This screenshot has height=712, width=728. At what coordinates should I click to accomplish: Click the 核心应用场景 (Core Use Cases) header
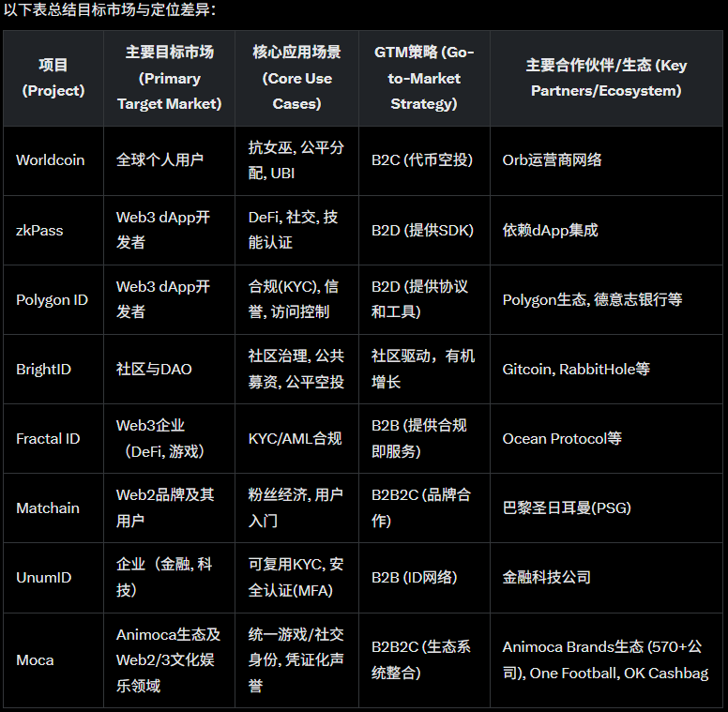pyautogui.click(x=296, y=78)
